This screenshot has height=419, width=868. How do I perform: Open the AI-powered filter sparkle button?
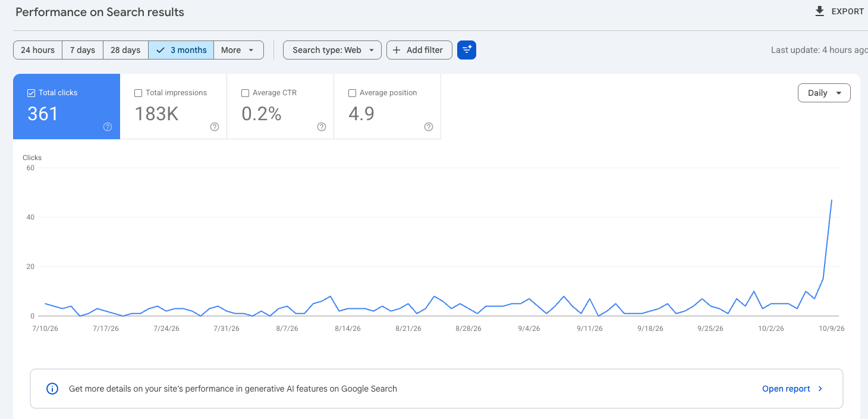[x=467, y=50]
